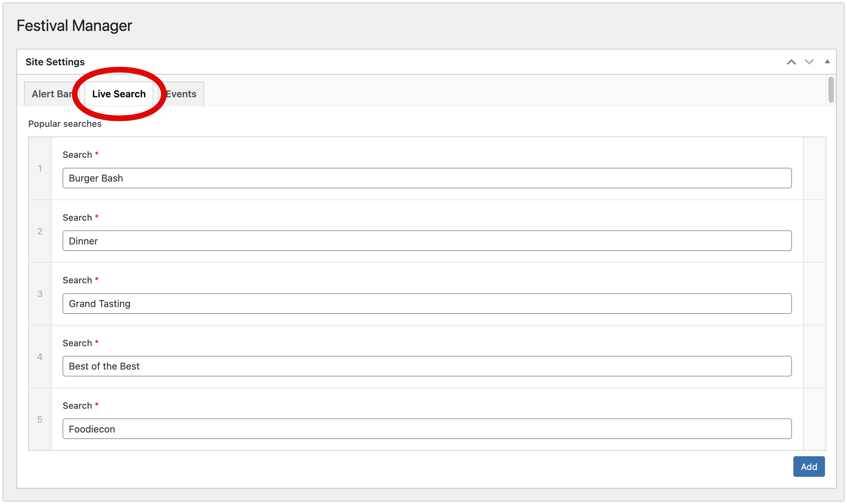Edit the Grand Tasting search field
This screenshot has height=504, width=847.
tap(427, 304)
